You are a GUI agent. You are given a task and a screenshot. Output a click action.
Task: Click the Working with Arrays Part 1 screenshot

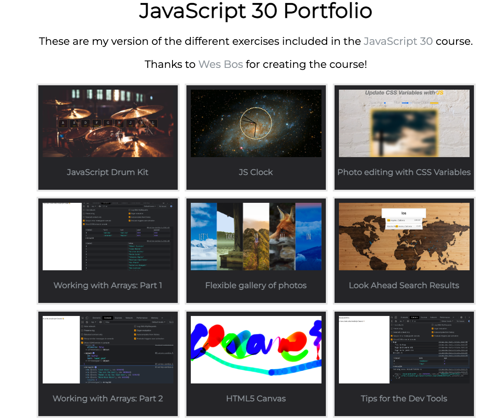[x=108, y=236]
